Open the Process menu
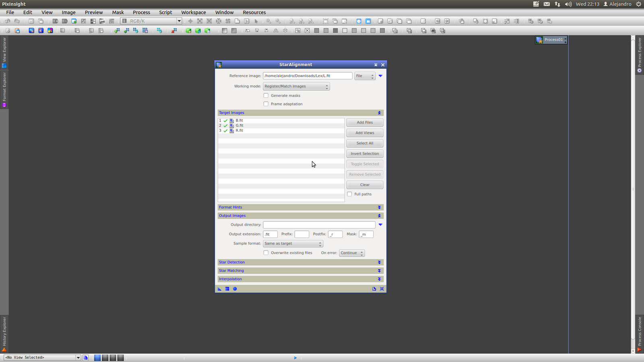The image size is (644, 362). [141, 12]
